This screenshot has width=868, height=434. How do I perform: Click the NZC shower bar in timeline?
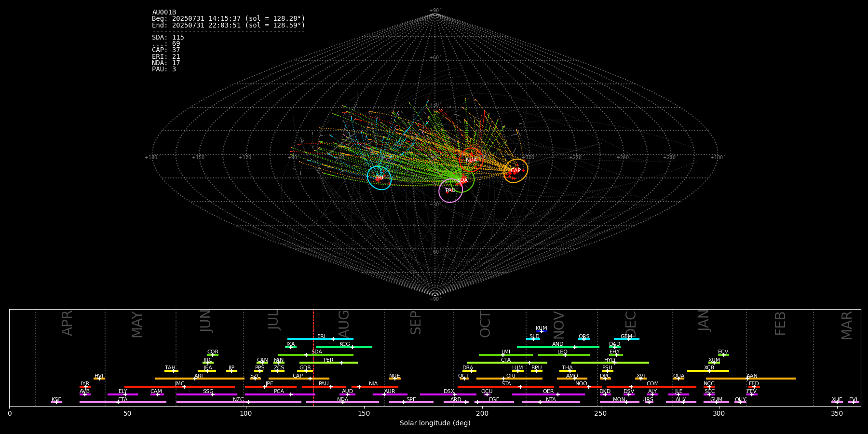[x=239, y=402]
